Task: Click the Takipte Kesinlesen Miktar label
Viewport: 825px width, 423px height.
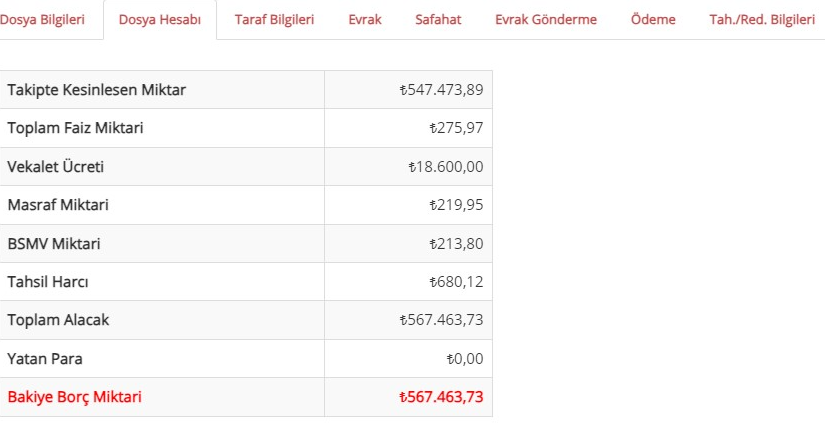Action: [x=97, y=90]
